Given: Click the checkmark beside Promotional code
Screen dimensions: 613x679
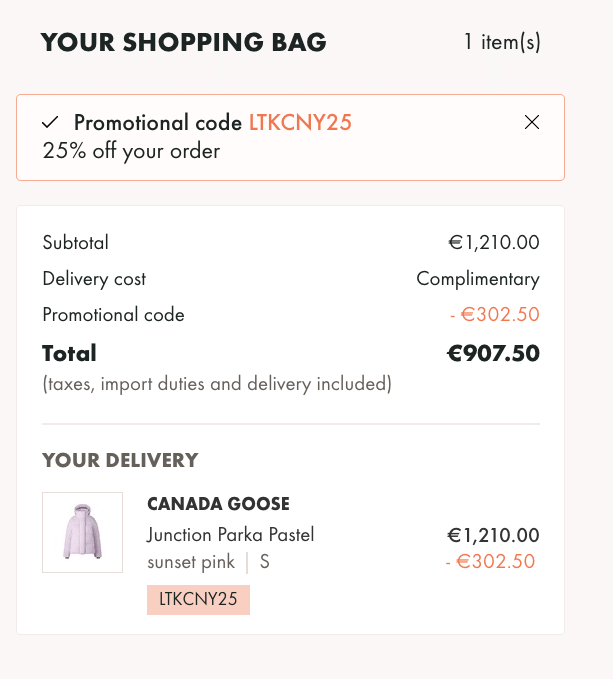Looking at the screenshot, I should 50,123.
